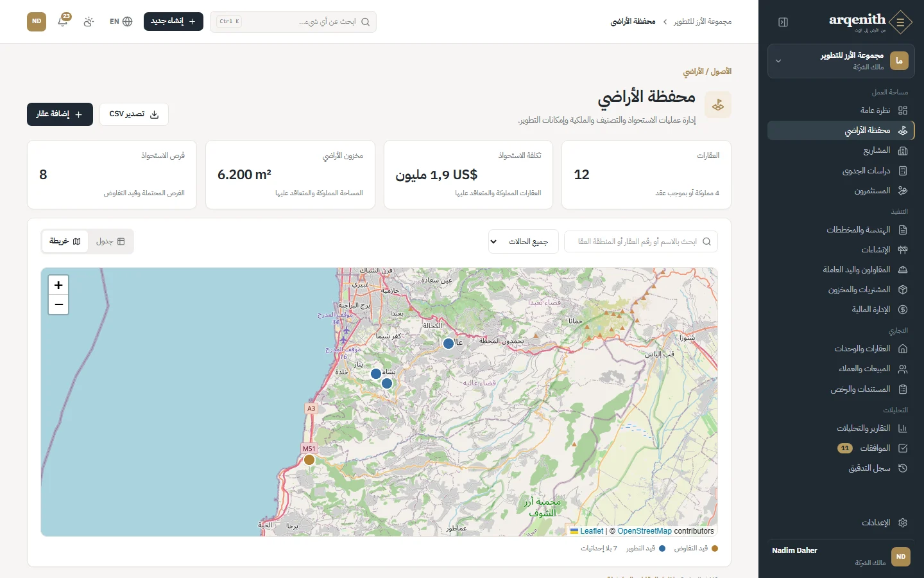Viewport: 924px width, 578px height.
Task: Zoom in the map with plus button
Action: click(58, 285)
